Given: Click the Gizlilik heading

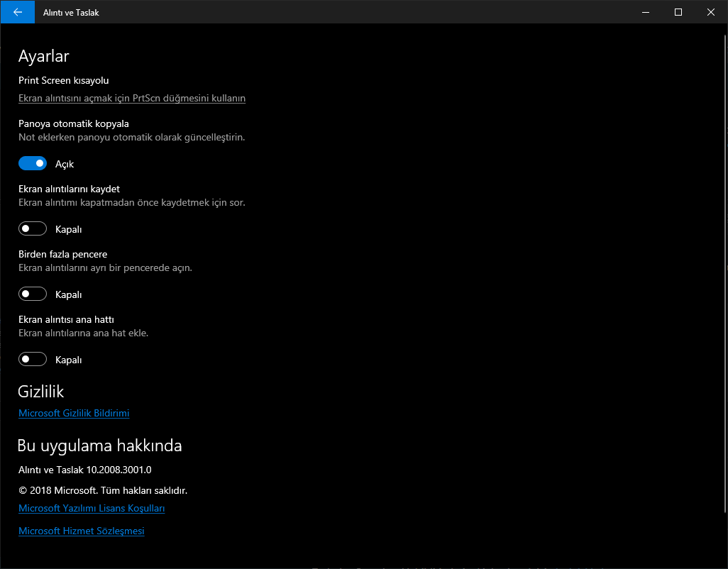Looking at the screenshot, I should (41, 392).
